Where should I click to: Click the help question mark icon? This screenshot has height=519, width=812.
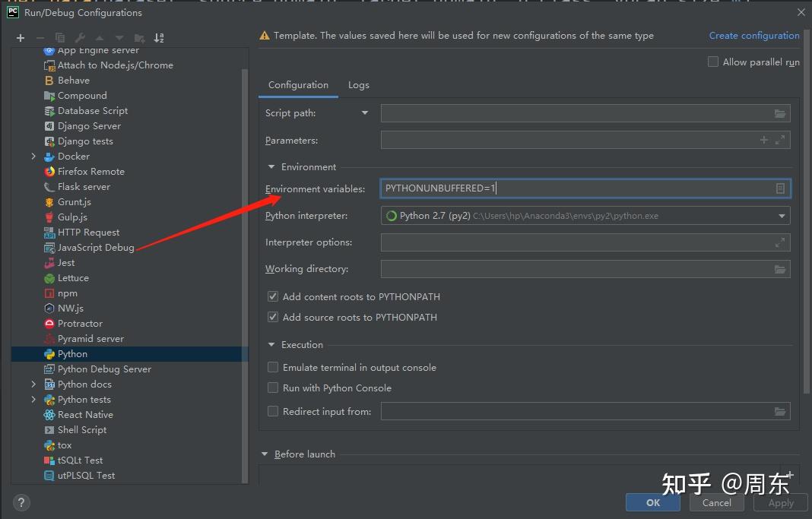[21, 502]
